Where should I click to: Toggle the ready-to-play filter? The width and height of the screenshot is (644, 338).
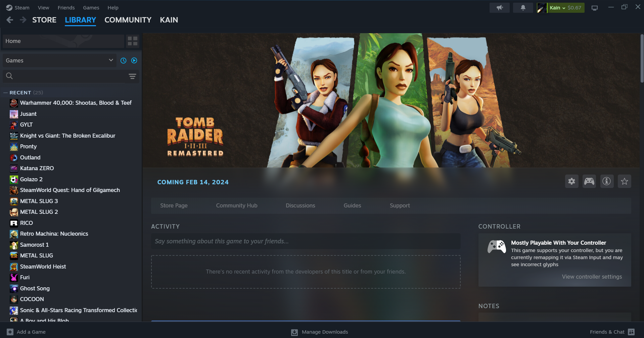[134, 60]
